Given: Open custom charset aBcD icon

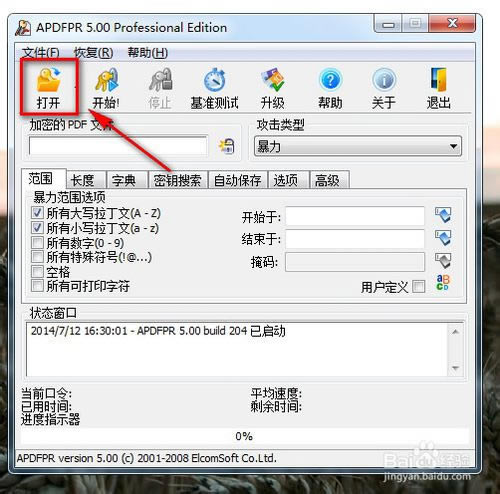Looking at the screenshot, I should pyautogui.click(x=443, y=283).
